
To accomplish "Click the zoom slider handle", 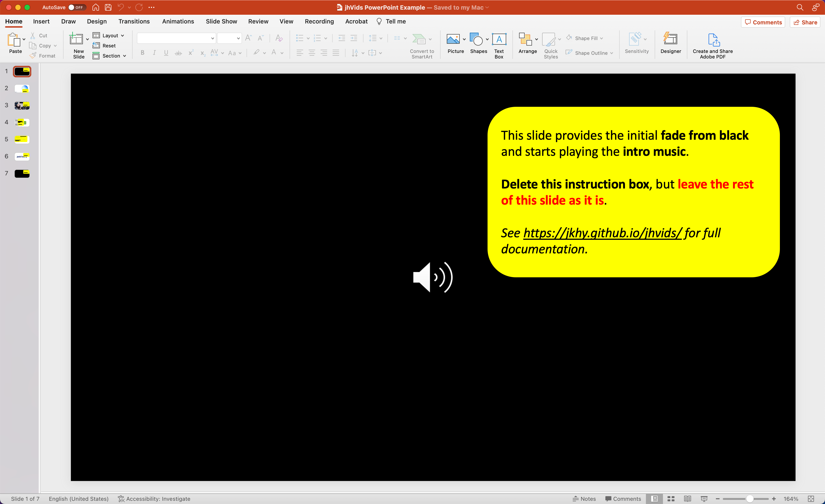I will pos(750,499).
